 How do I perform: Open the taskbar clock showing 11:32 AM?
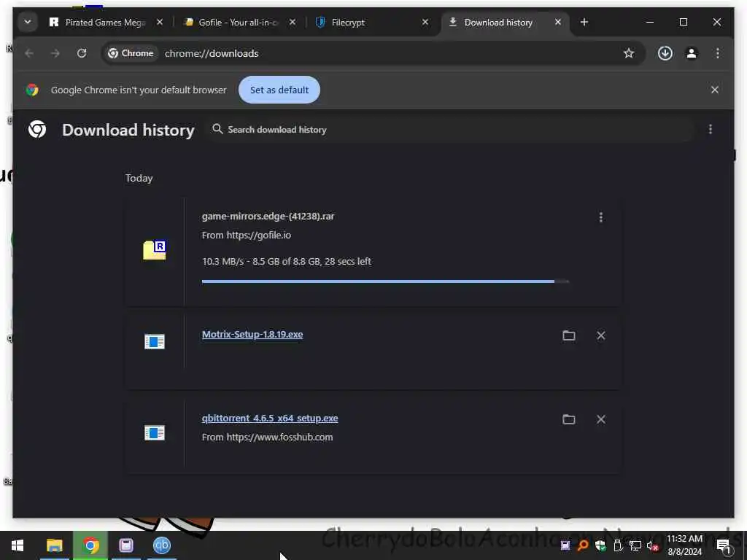(x=684, y=545)
